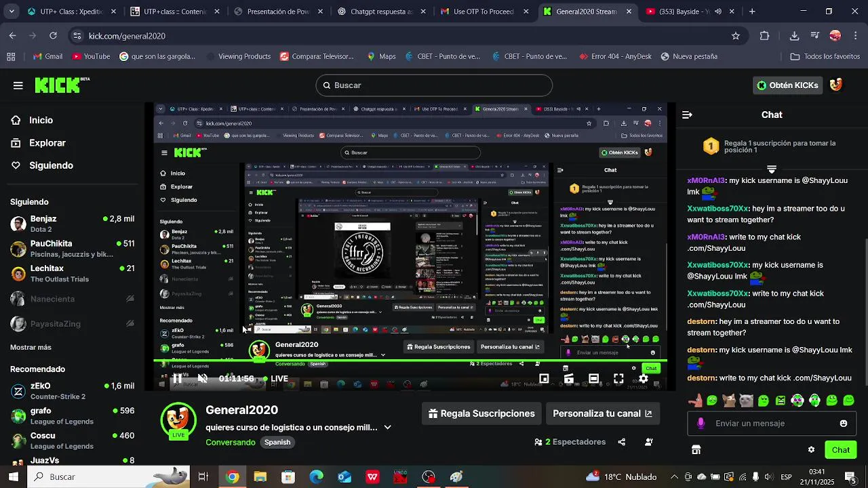Open Todos los favoritos folder

point(825,56)
